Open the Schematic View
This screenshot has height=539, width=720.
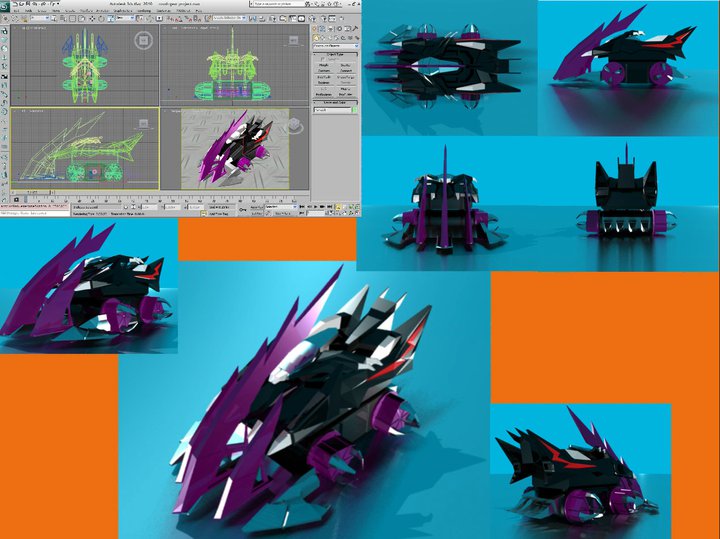pos(302,18)
